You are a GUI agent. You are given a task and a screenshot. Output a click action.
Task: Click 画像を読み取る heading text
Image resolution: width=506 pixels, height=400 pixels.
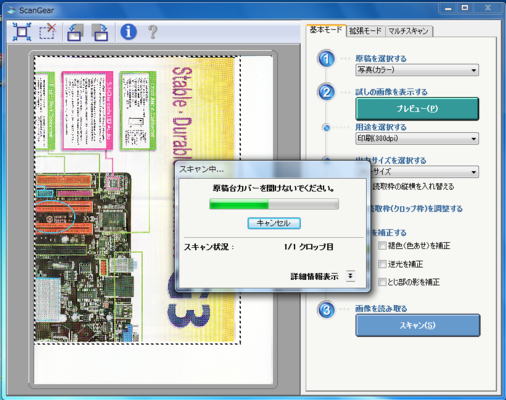[x=381, y=309]
